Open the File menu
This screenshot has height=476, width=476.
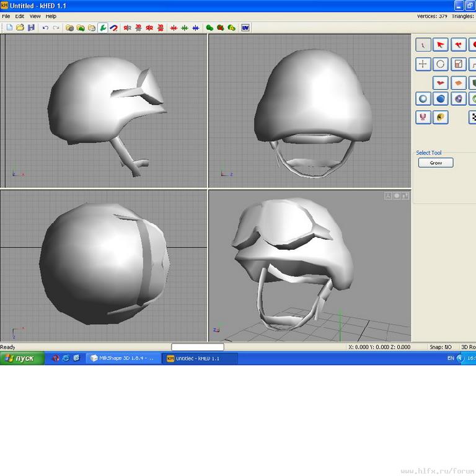point(6,16)
